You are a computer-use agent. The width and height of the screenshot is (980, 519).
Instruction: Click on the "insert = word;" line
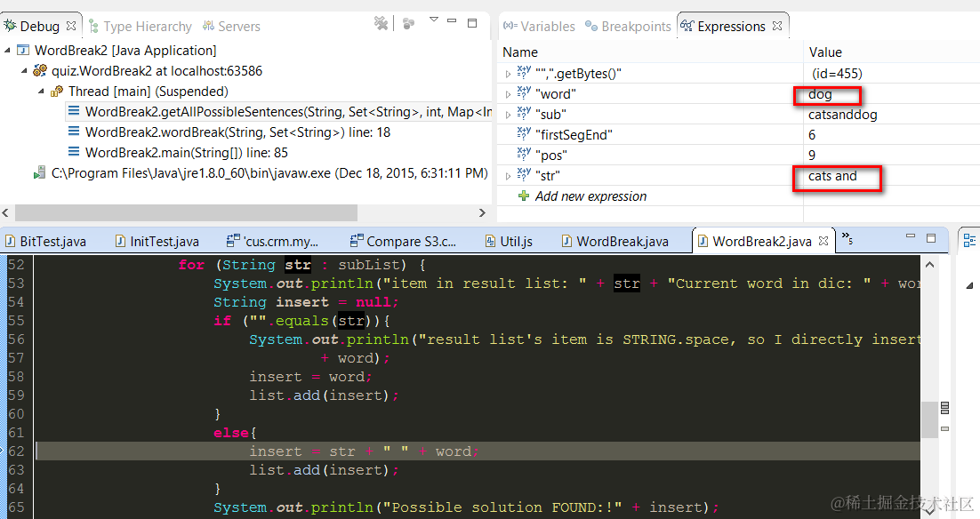310,377
